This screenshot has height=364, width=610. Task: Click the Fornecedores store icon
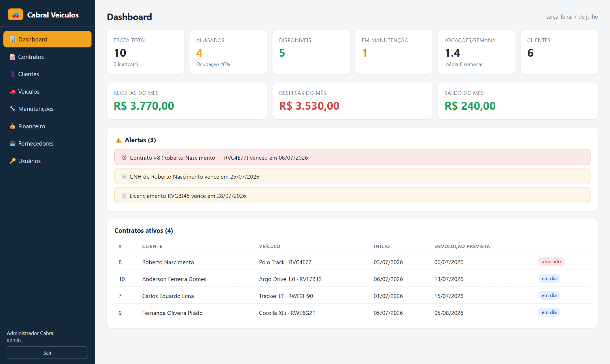tap(12, 144)
